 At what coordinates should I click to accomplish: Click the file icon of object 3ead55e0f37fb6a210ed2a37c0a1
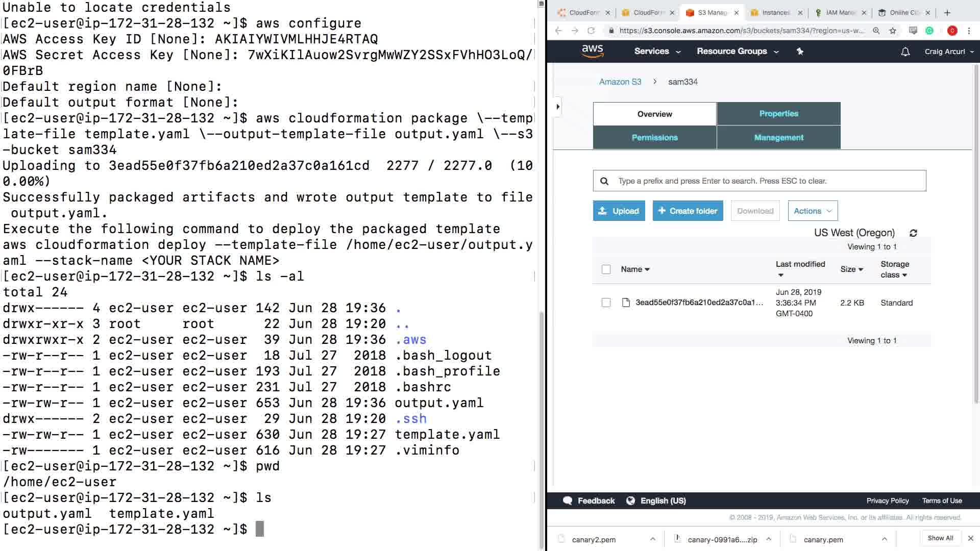(x=626, y=303)
